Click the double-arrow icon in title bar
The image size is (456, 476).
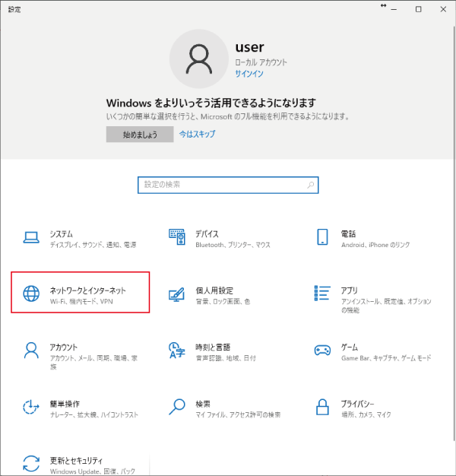pyautogui.click(x=384, y=5)
